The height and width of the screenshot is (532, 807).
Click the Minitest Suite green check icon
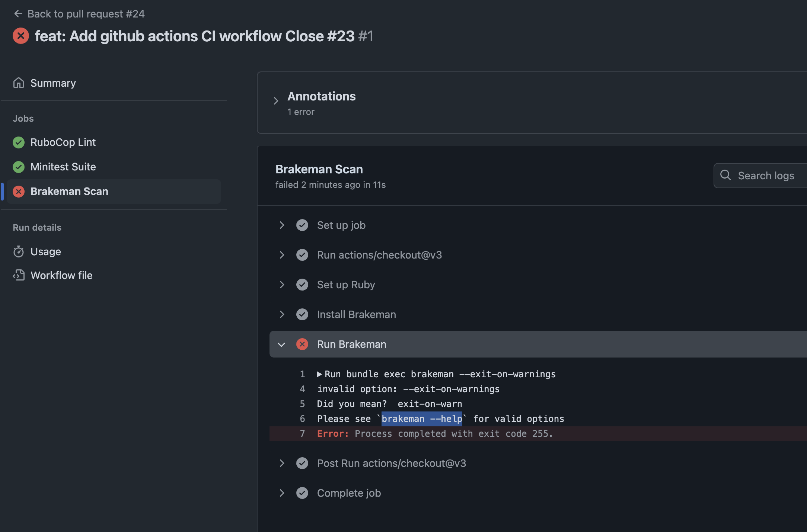point(19,167)
